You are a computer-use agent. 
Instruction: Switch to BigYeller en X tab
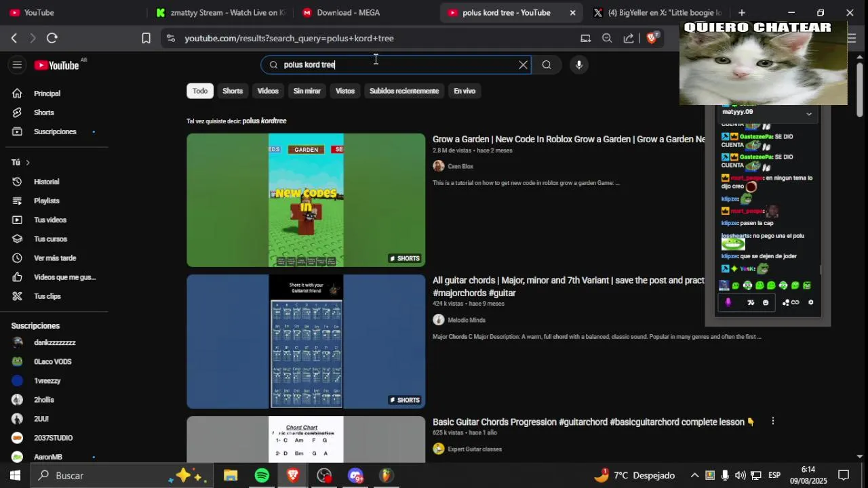[658, 13]
